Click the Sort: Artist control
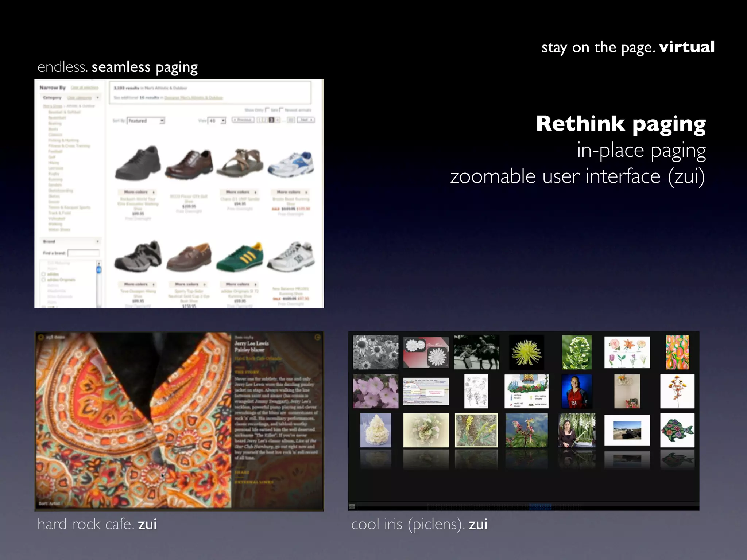 51,503
